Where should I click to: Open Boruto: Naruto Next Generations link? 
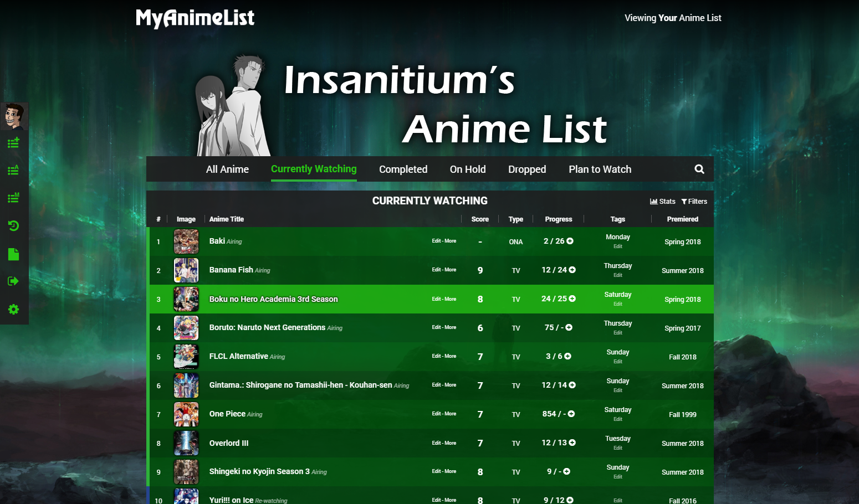267,327
